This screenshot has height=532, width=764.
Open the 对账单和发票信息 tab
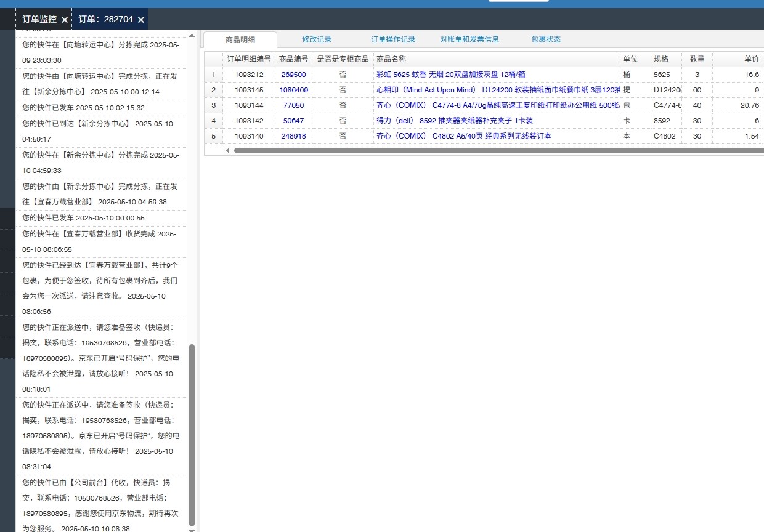point(469,39)
